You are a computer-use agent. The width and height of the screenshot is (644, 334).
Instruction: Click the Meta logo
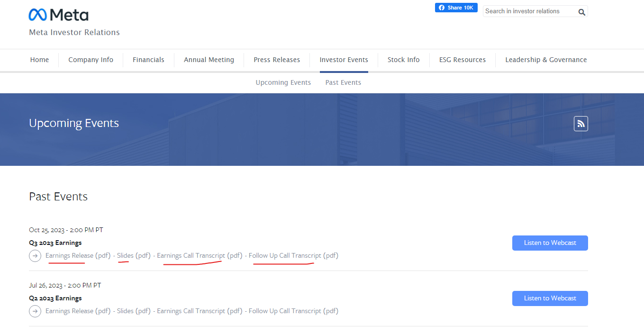(58, 15)
